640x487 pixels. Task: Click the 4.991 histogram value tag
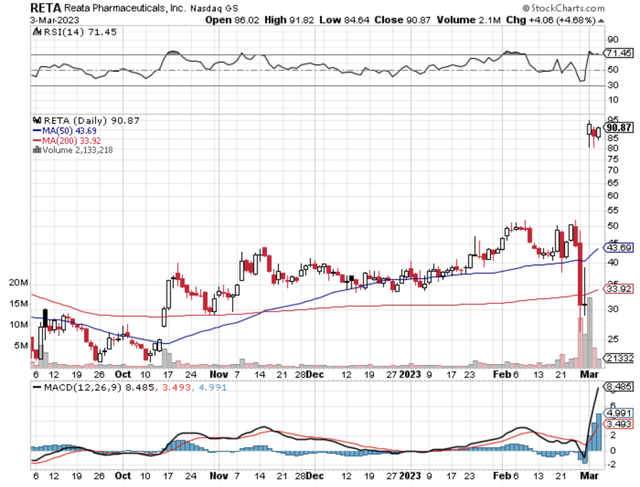click(x=619, y=413)
